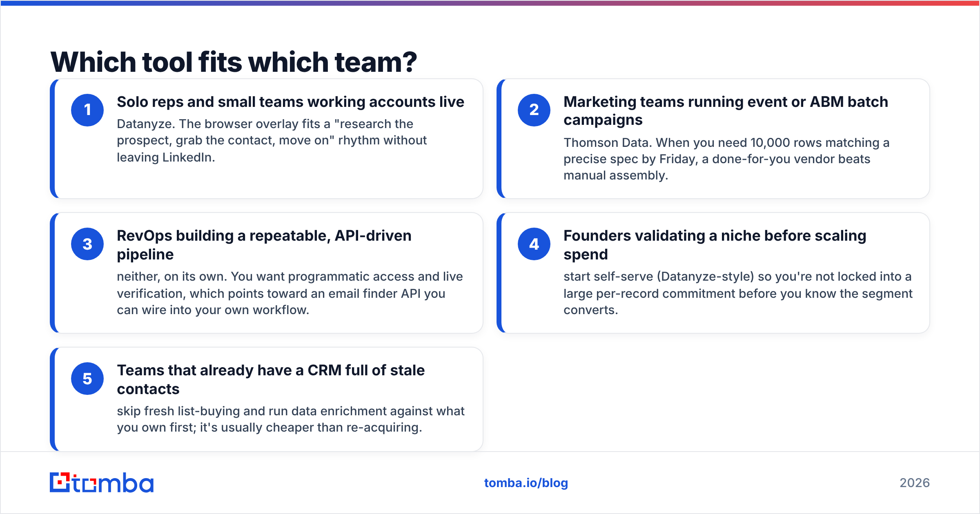Click "Founders validating a niche before scaling spend"

pyautogui.click(x=715, y=245)
